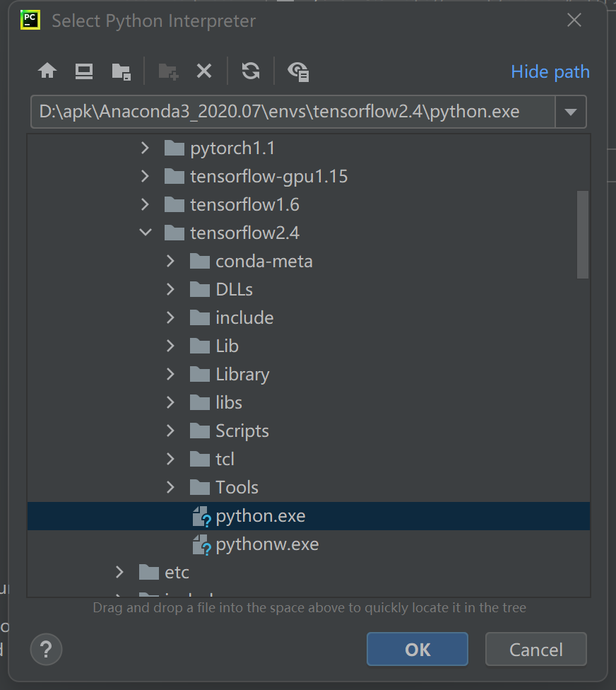Select the Library folder name

[x=243, y=375]
